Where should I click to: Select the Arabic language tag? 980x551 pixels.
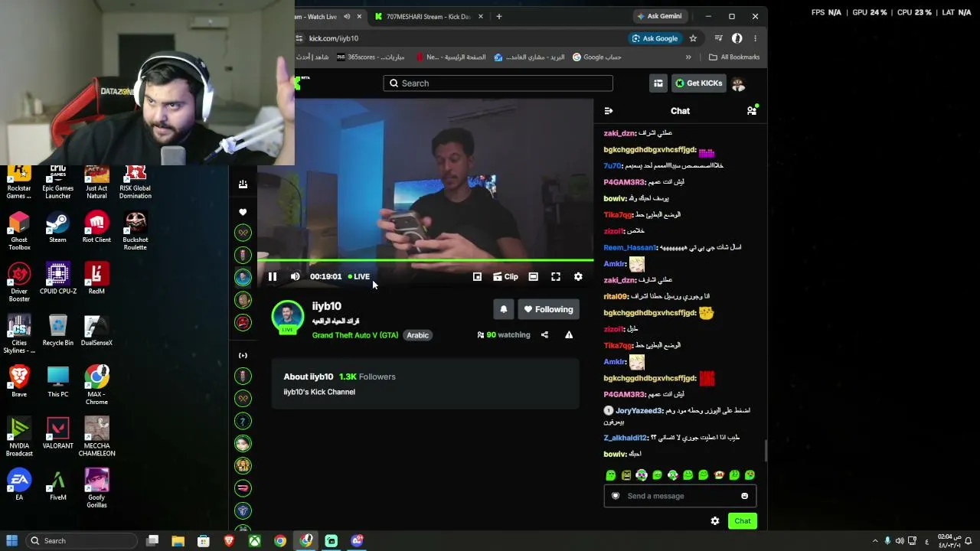click(417, 335)
